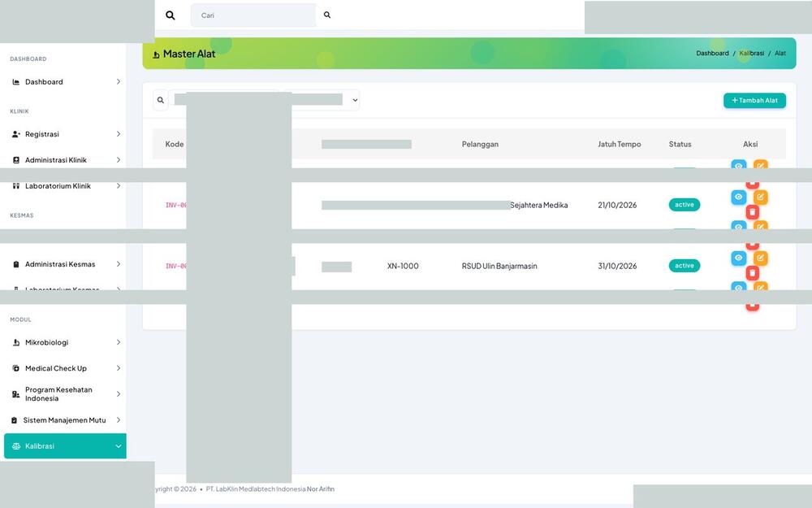Click the Dashboard breadcrumb link
812x508 pixels.
click(712, 54)
